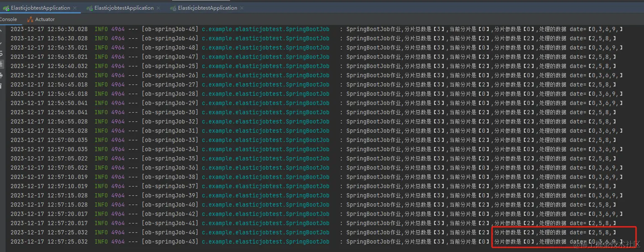
Task: Click thread name [ob-springJob-48]
Action: point(170,47)
